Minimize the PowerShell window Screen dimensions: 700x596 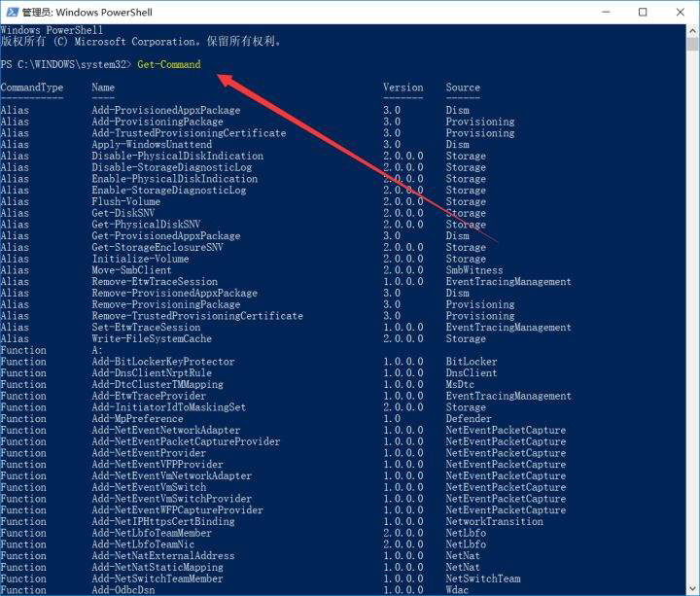coord(606,12)
